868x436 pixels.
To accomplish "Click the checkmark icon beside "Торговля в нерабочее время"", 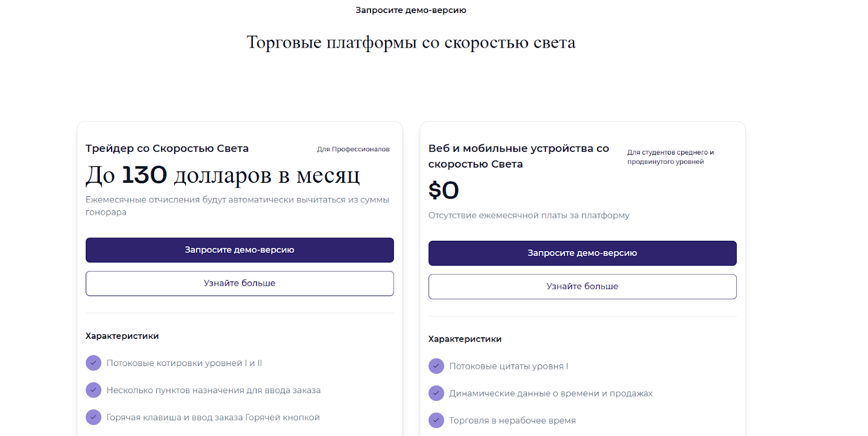I will click(436, 420).
